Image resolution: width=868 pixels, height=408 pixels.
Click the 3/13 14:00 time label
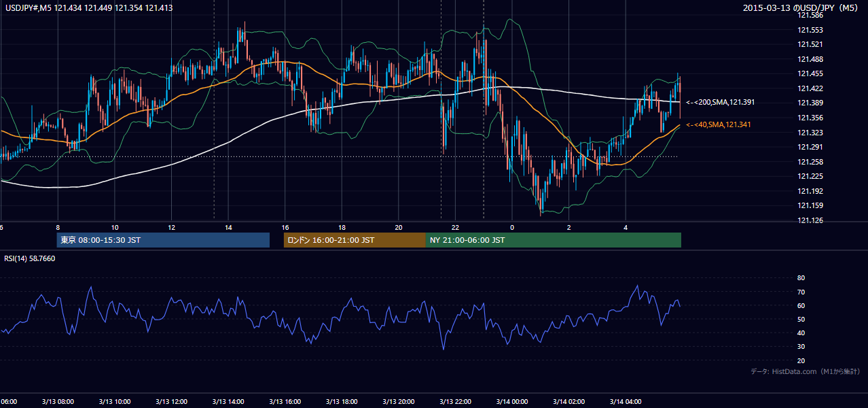point(228,402)
